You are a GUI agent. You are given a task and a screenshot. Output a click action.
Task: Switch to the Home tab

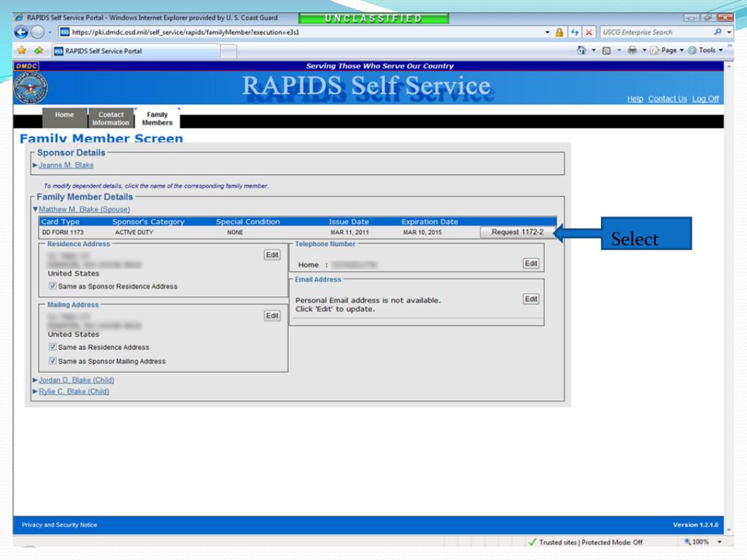tap(64, 118)
